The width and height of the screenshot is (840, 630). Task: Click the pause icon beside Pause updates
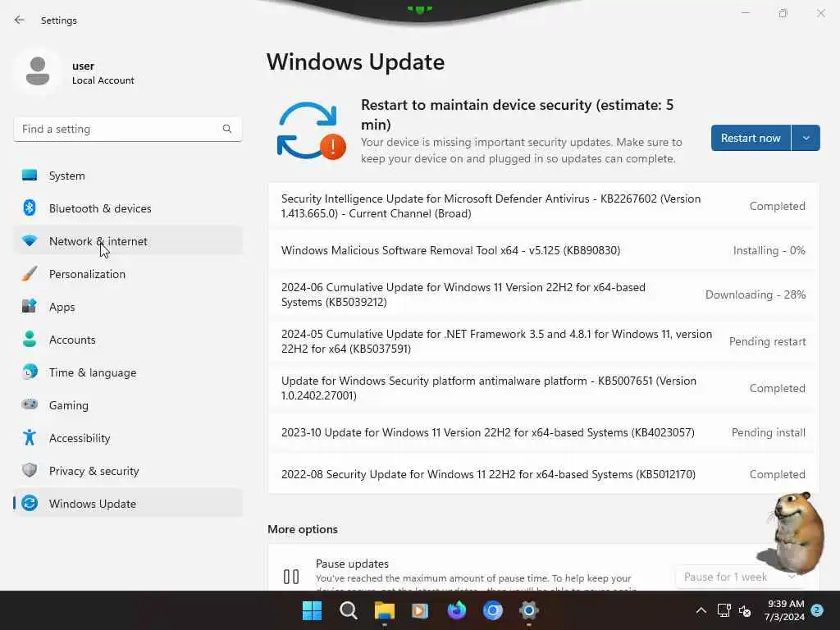[291, 577]
